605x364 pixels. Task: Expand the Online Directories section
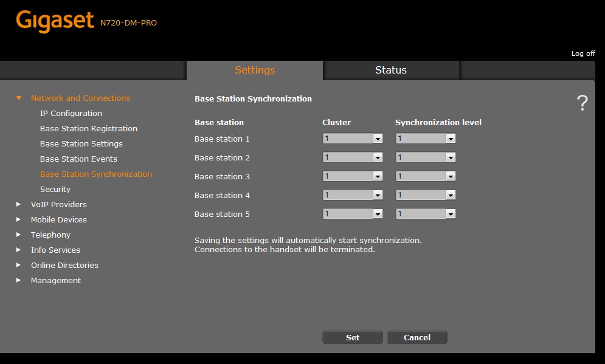pos(19,265)
